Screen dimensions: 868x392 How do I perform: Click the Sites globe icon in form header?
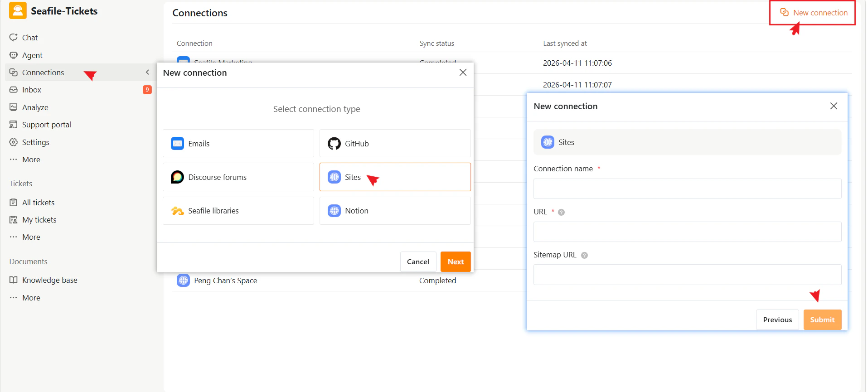click(548, 142)
